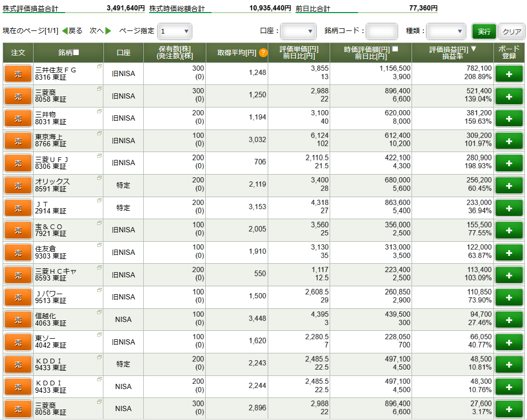Screen dimensions: 527x420
Task: Click the popup icon beside Ｊパワー
Action: (99, 290)
